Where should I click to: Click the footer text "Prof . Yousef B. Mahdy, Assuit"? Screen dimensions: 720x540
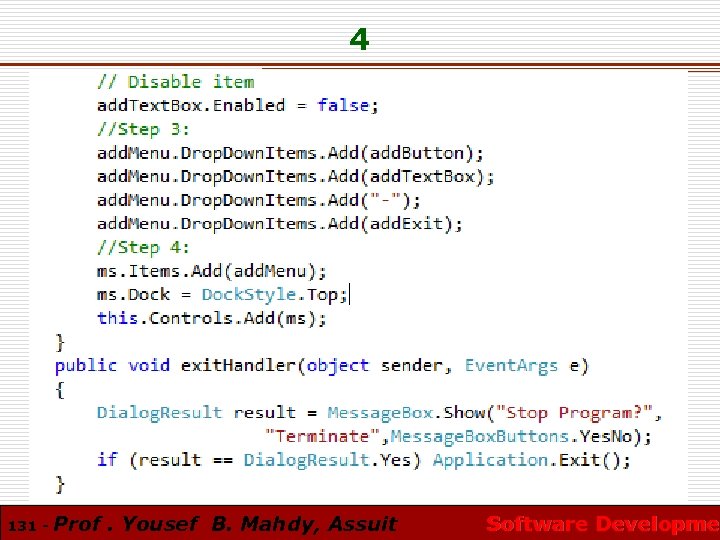(x=225, y=524)
